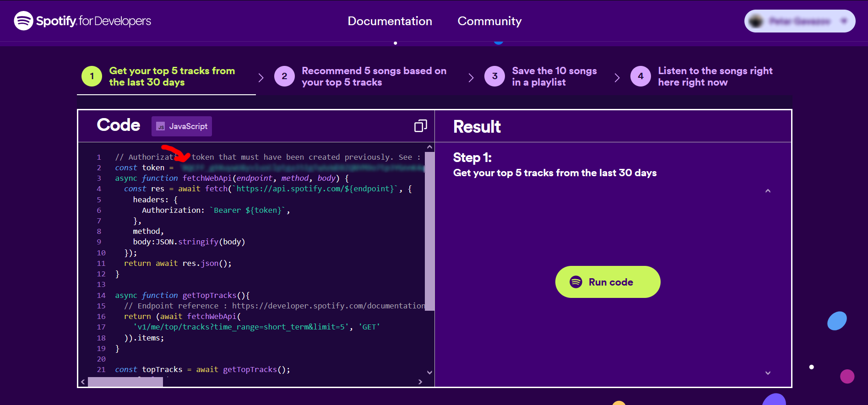Screen dimensions: 868x405
Task: Click the code editor scroll up arrow
Action: tap(429, 147)
